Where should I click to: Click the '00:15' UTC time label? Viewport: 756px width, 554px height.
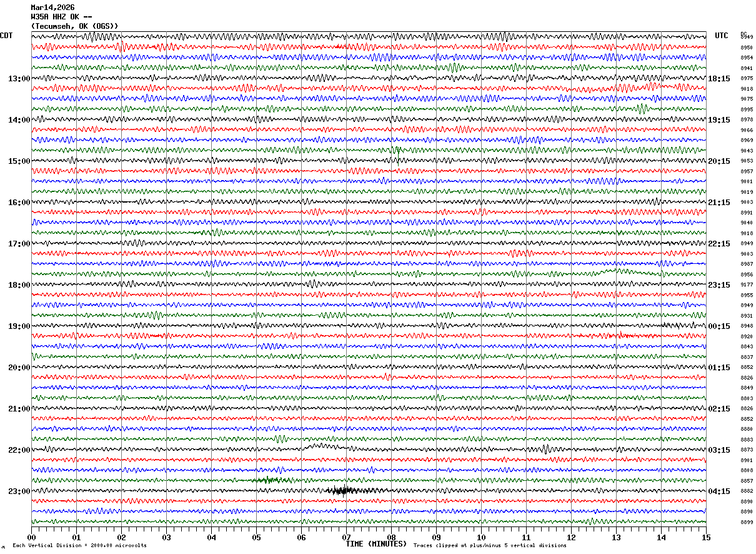(719, 326)
